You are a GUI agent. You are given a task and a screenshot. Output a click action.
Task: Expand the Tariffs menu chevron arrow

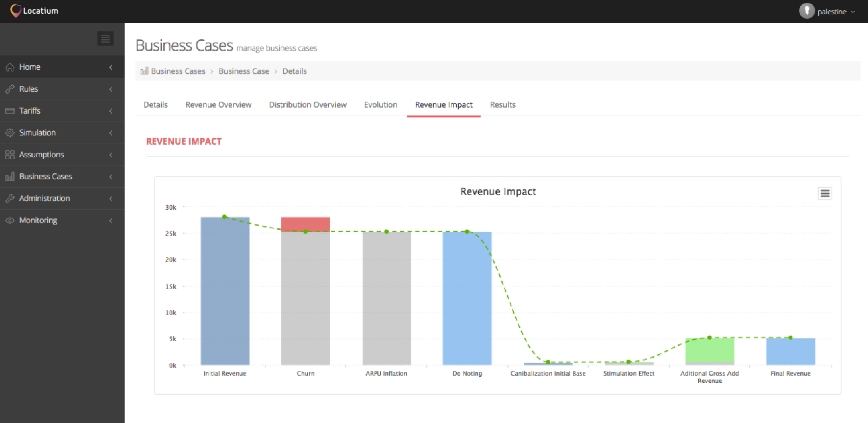pyautogui.click(x=111, y=111)
